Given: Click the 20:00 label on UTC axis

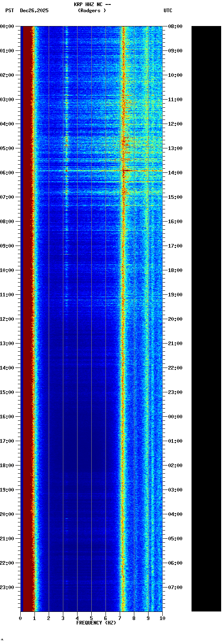Looking at the screenshot, I should coord(175,319).
